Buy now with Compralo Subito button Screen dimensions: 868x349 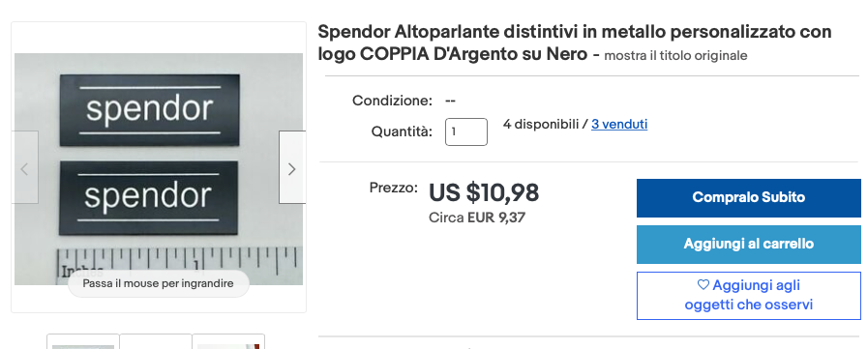pyautogui.click(x=748, y=197)
